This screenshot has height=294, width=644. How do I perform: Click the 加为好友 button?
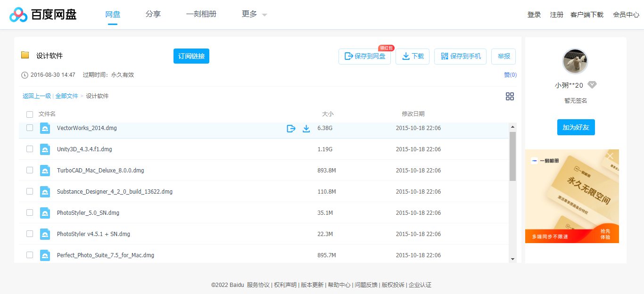pos(576,127)
